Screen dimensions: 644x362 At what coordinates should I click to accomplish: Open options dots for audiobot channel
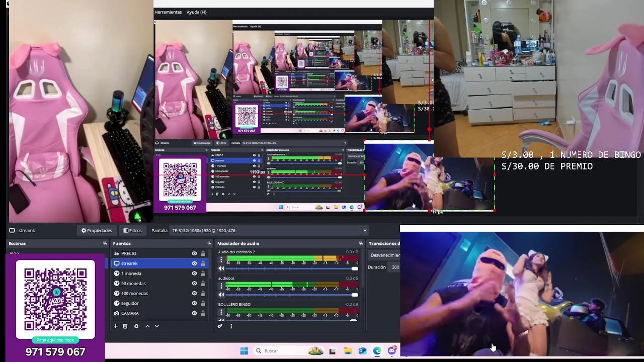click(221, 286)
